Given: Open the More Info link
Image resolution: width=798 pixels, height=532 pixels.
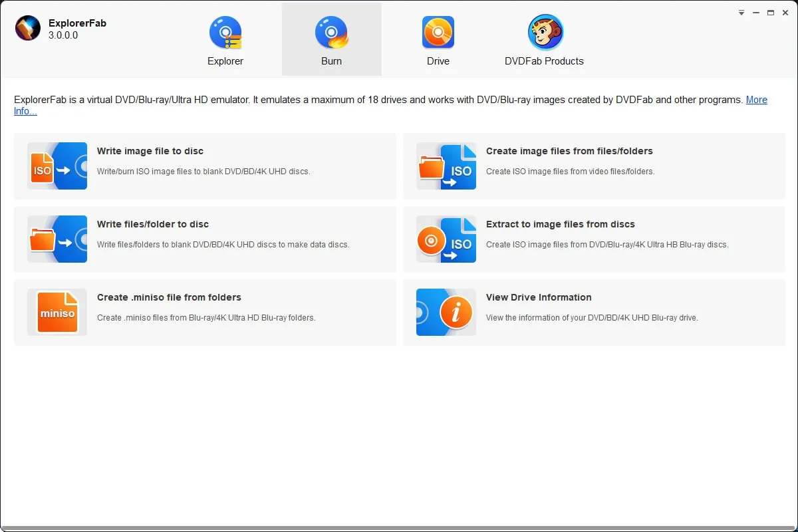Looking at the screenshot, I should coord(756,100).
